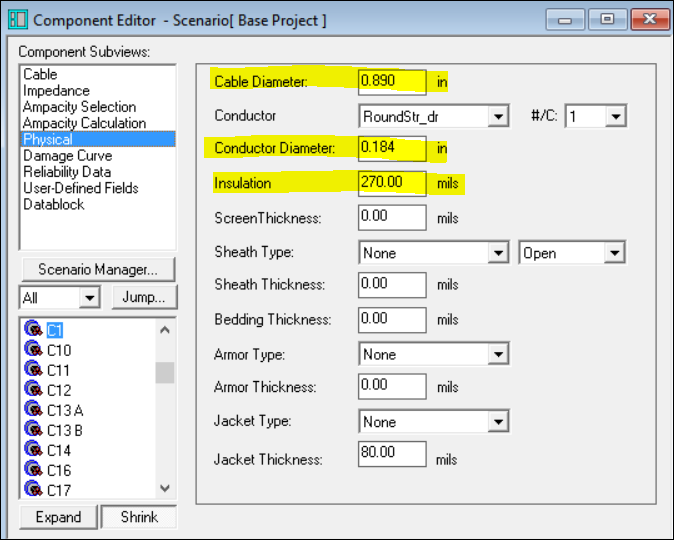
Task: Click the Cable Diameter input field
Action: (x=392, y=82)
